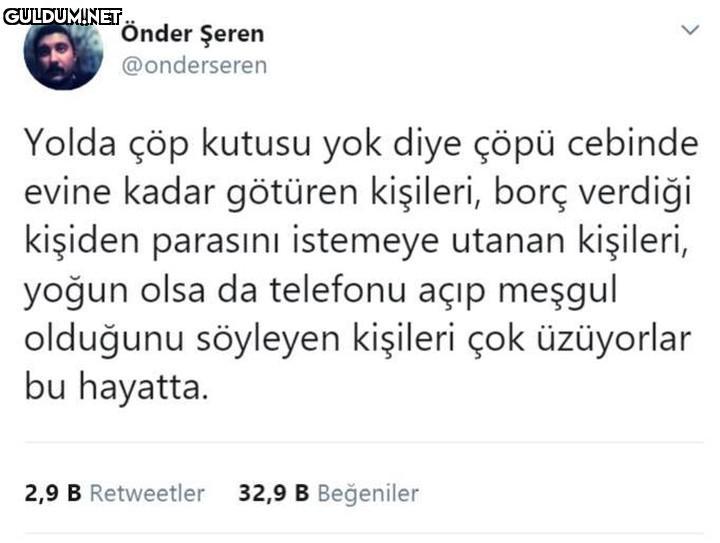Screen dimensions: 720x543
Task: Click the line "olduğunu söyleyen kişileri çok üzüyorlar"
Action: click(x=357, y=339)
